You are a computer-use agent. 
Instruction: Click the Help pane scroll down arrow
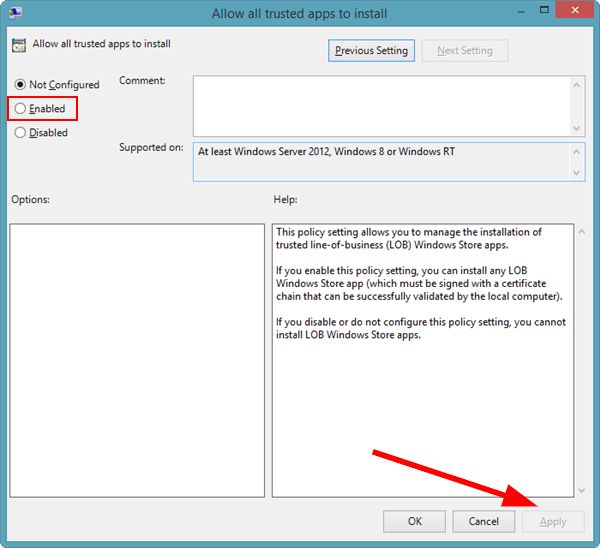tap(582, 490)
